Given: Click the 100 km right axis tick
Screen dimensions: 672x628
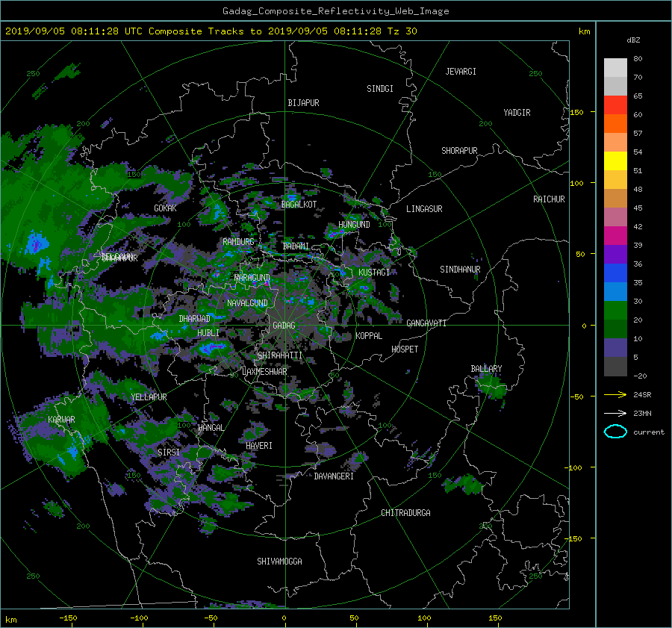Looking at the screenshot, I should click(x=576, y=184).
